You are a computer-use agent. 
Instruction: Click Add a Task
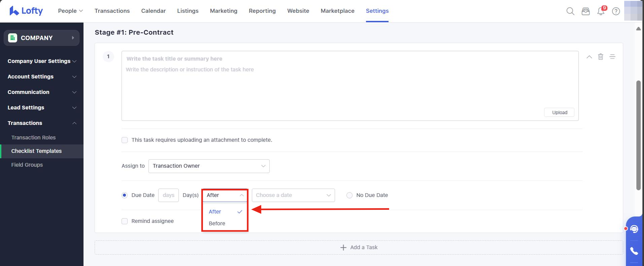click(359, 247)
